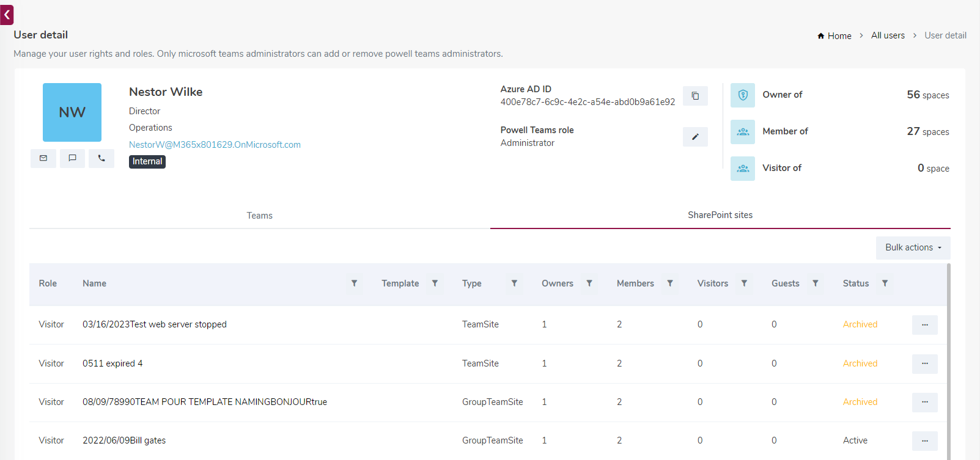Click the Role column header

point(48,283)
